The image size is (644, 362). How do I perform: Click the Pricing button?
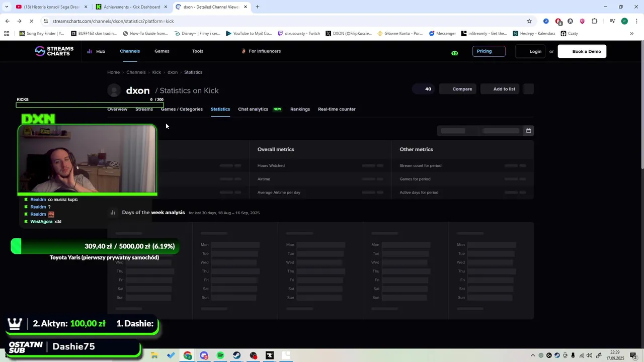pyautogui.click(x=489, y=51)
